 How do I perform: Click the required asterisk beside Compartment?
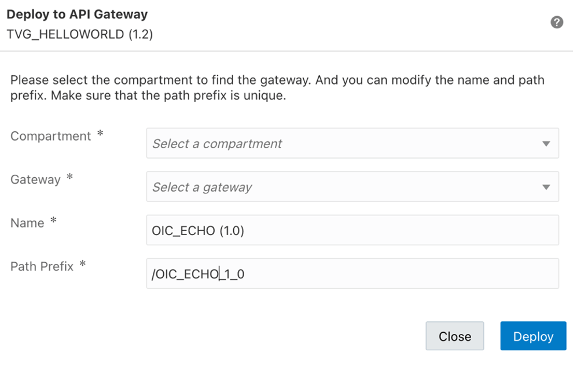point(100,134)
